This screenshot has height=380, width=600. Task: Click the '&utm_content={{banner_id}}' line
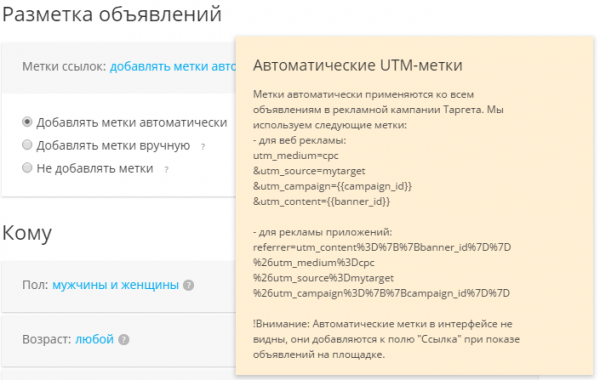pos(321,202)
